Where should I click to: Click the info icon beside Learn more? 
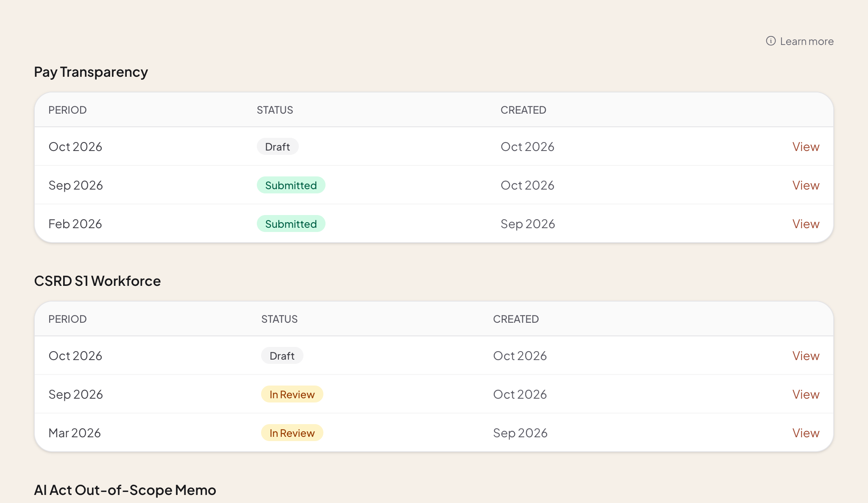click(x=771, y=41)
